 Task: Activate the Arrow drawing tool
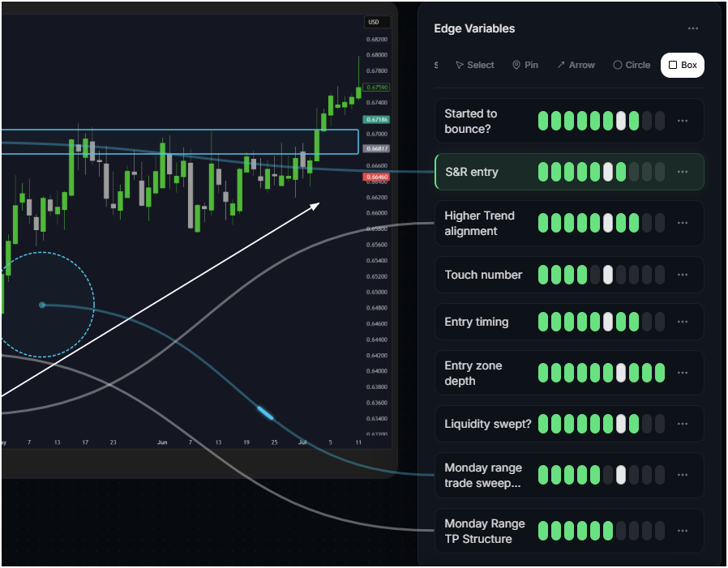[x=576, y=65]
